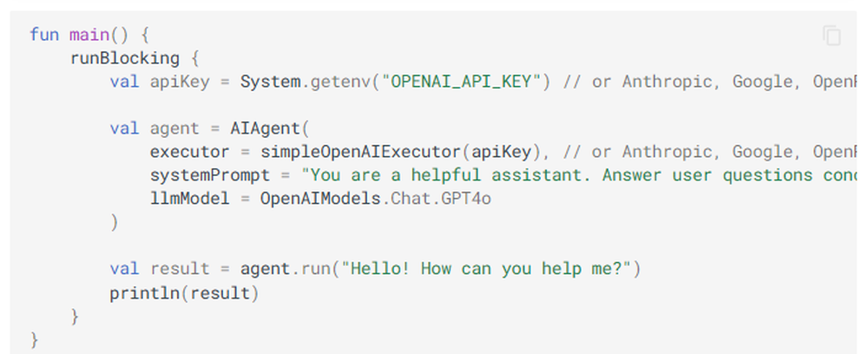Click the 'agent' variable declaration name
868x354 pixels.
click(x=175, y=128)
